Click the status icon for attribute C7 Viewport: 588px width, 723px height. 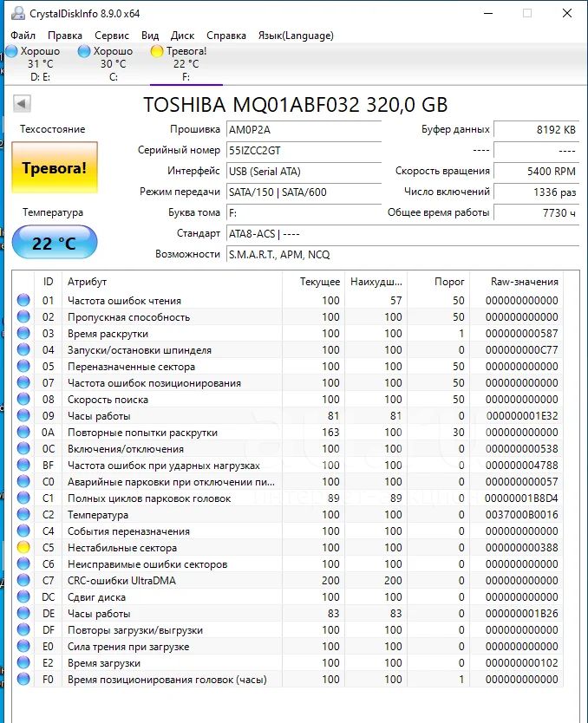click(x=23, y=580)
